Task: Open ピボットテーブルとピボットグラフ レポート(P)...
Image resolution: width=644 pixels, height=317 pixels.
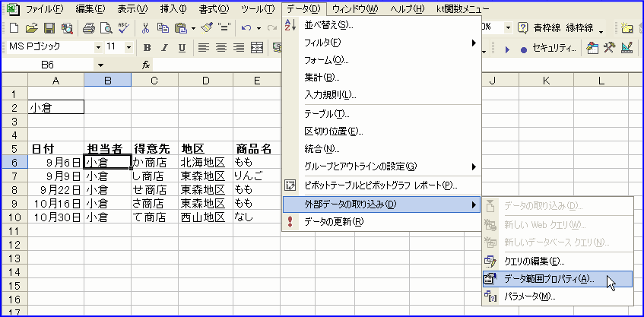Action: point(382,185)
